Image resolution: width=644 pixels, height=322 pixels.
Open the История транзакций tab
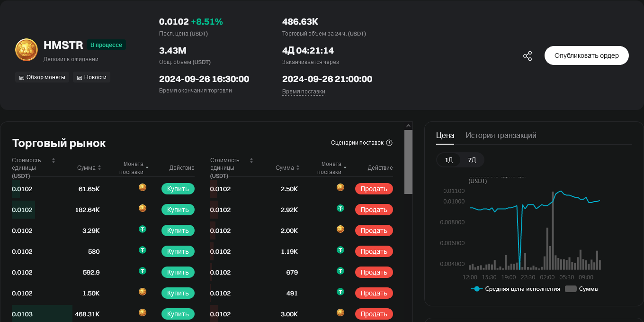point(501,136)
